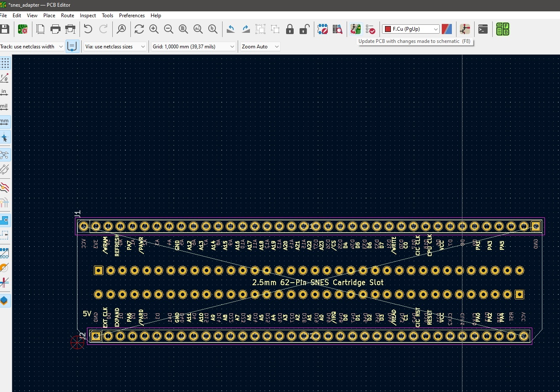Screen dimensions: 560x392
Task: Toggle the appearance manager panel
Action: 5,300
